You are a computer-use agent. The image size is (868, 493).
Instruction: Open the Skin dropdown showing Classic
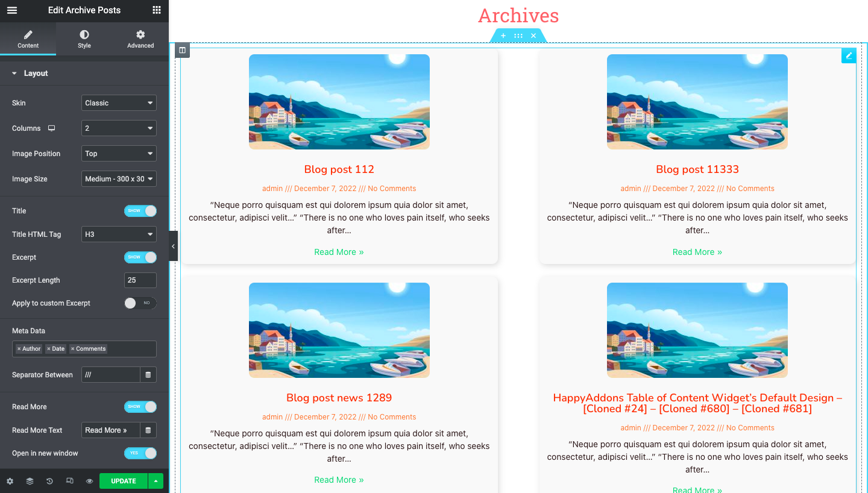[x=119, y=102]
